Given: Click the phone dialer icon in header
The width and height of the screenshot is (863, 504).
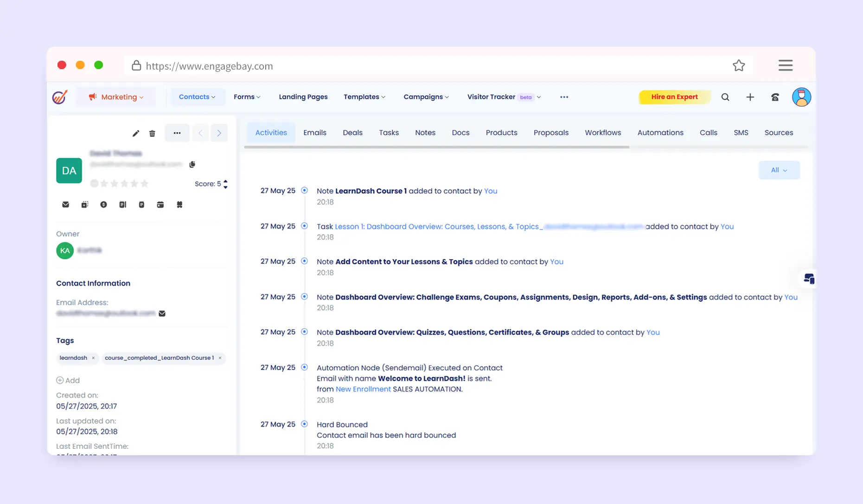Looking at the screenshot, I should (775, 97).
